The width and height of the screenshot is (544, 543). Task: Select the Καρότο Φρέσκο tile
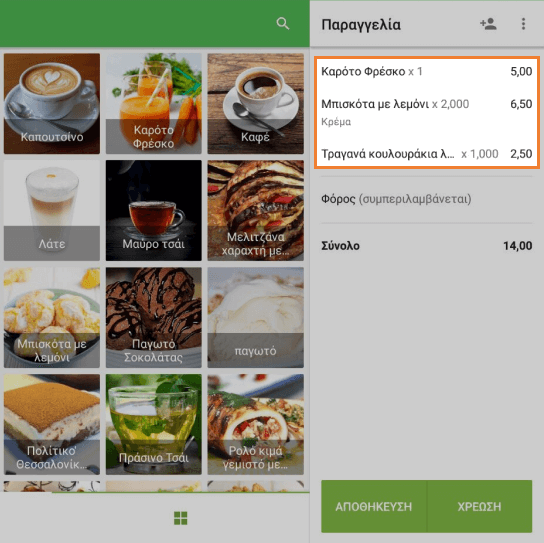click(x=154, y=103)
